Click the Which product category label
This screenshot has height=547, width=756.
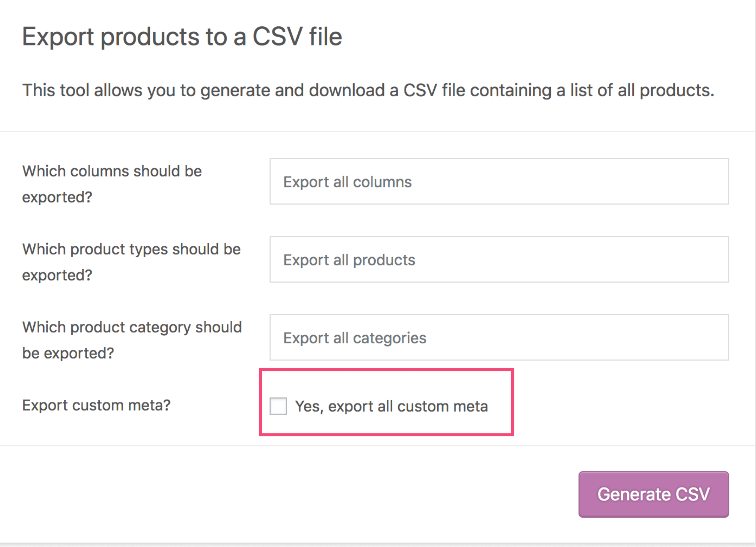[132, 340]
